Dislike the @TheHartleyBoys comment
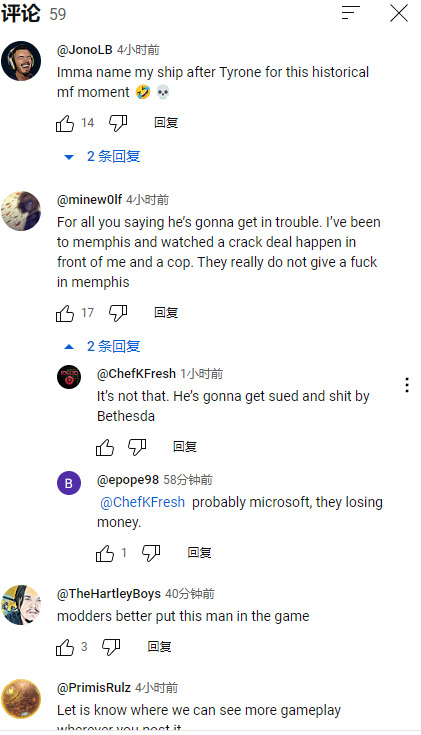This screenshot has width=421, height=735. point(111,647)
